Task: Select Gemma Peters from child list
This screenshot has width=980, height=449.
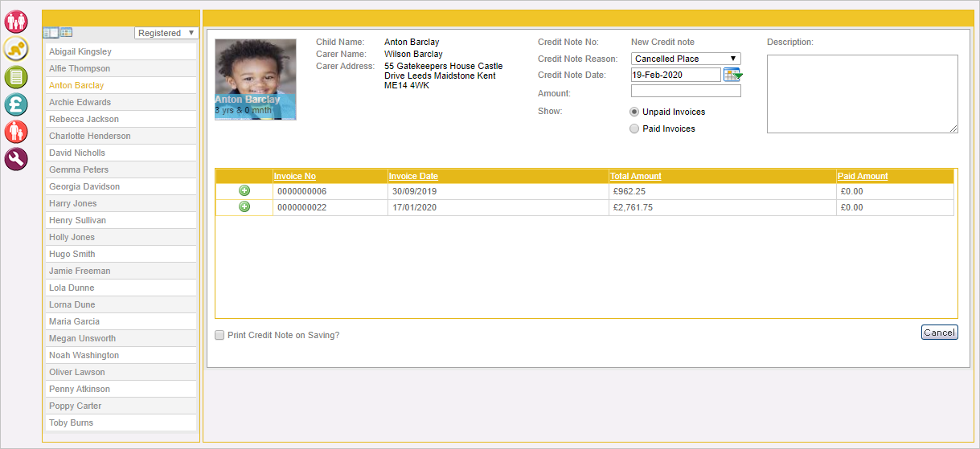Action: 121,169
